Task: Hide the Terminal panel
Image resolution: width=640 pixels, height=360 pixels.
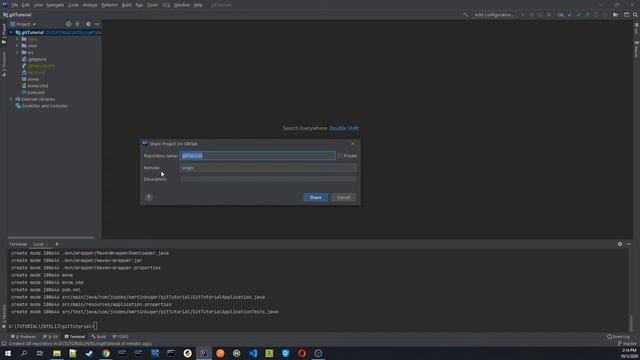Action: 629,244
